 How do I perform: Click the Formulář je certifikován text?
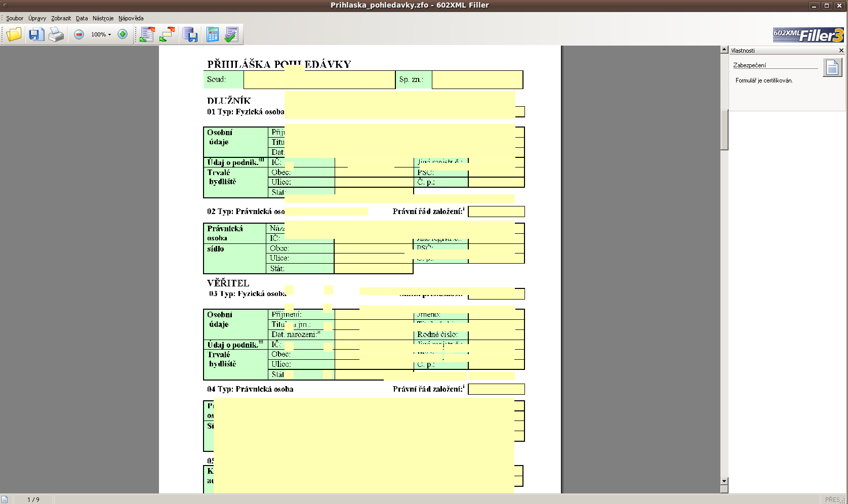click(x=764, y=80)
